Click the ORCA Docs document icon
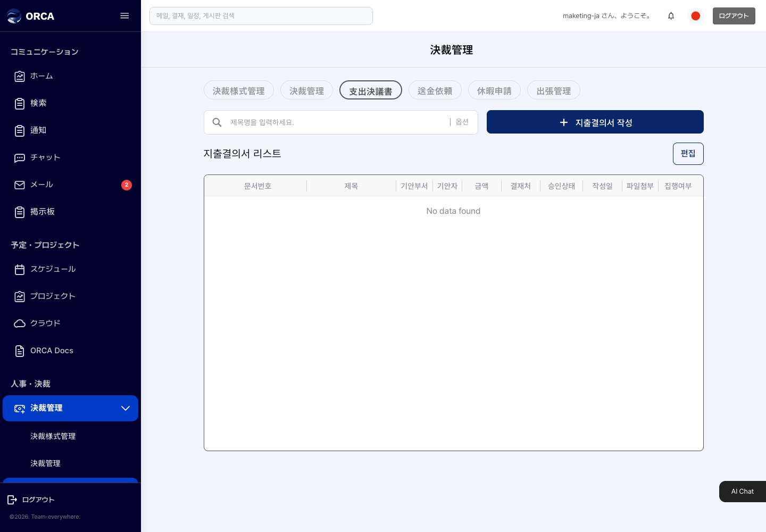 click(x=20, y=351)
